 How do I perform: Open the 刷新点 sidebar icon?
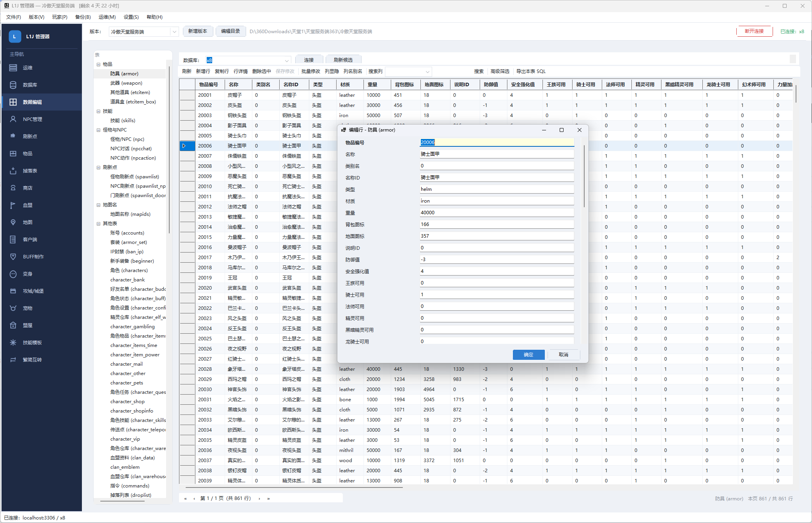(13, 136)
